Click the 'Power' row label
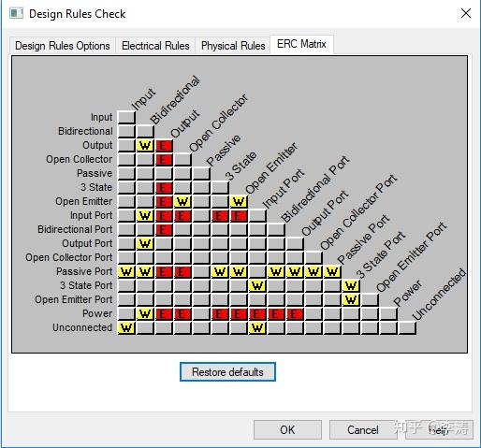The height and width of the screenshot is (448, 481). pos(97,313)
